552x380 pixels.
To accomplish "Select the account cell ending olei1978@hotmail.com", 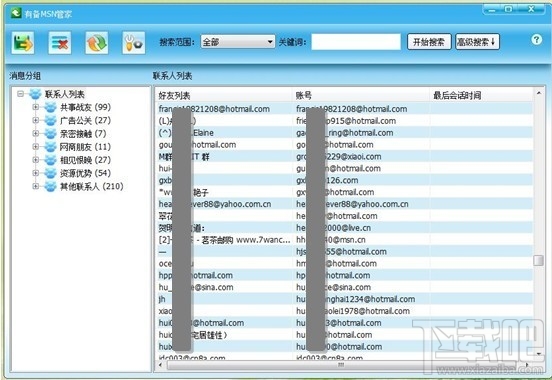I will tap(353, 311).
